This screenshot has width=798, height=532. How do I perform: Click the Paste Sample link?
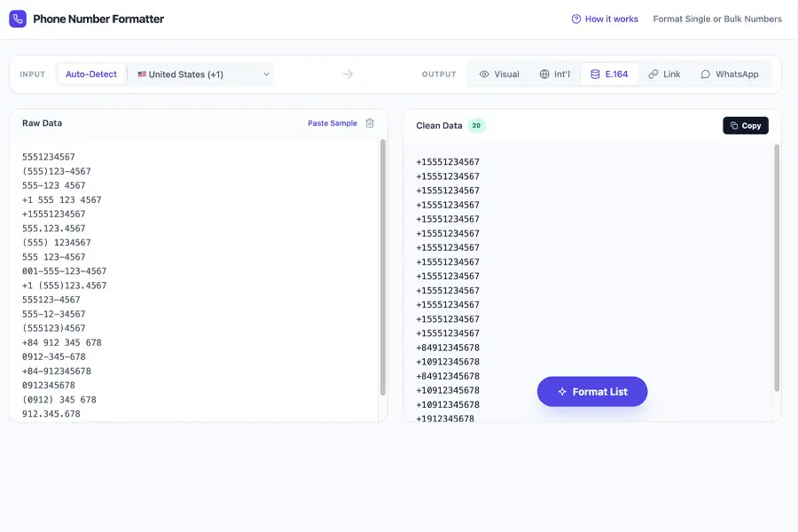click(x=332, y=123)
